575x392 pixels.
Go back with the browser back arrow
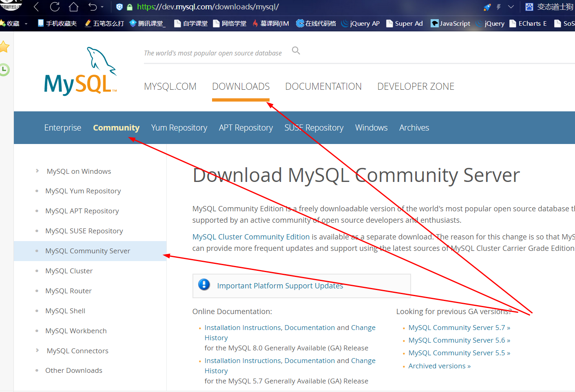(x=36, y=7)
